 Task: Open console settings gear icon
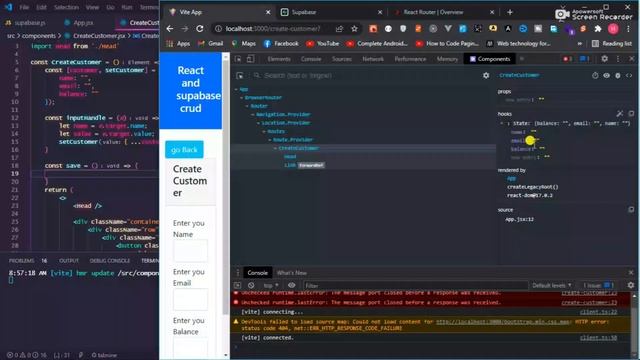(x=631, y=285)
